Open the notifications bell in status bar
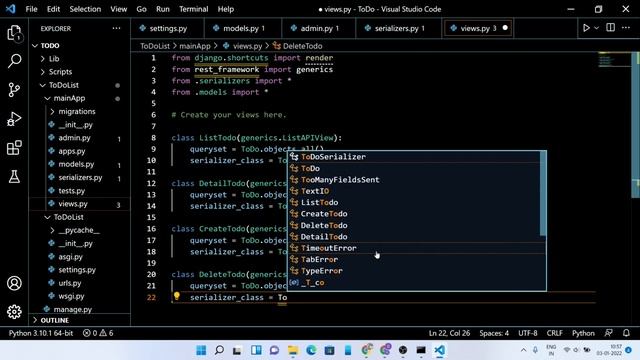This screenshot has width=640, height=360. (x=626, y=333)
